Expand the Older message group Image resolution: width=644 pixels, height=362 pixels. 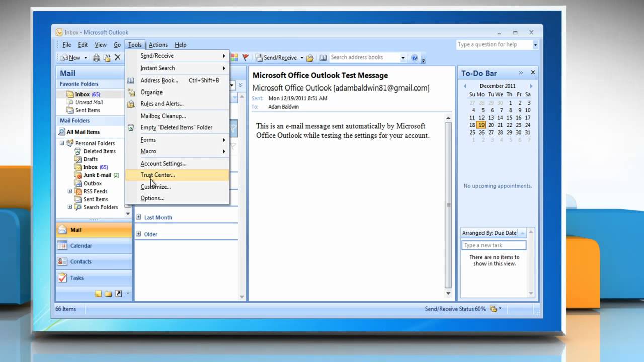[x=139, y=234]
